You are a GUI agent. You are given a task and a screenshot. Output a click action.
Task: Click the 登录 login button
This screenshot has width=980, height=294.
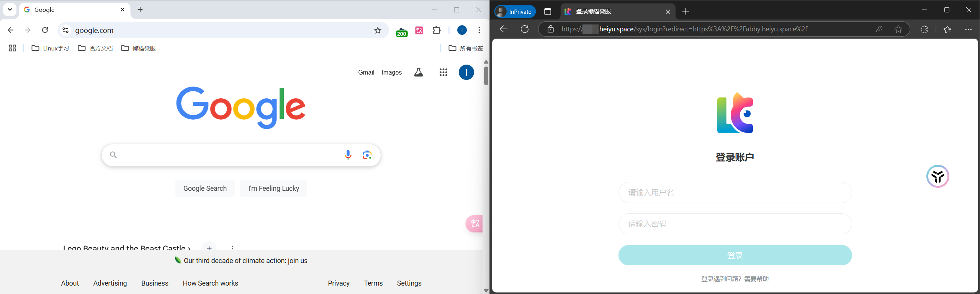tap(735, 255)
